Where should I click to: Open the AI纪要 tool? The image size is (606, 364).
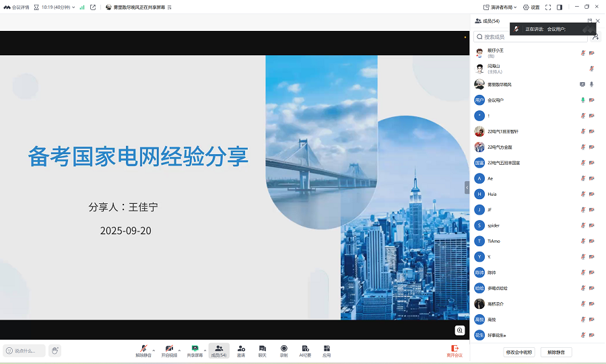(305, 350)
